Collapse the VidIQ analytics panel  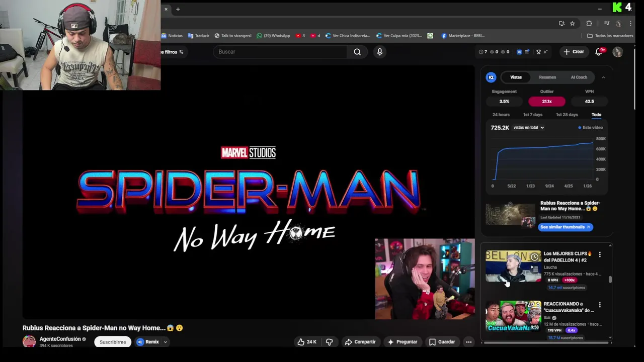(x=603, y=77)
